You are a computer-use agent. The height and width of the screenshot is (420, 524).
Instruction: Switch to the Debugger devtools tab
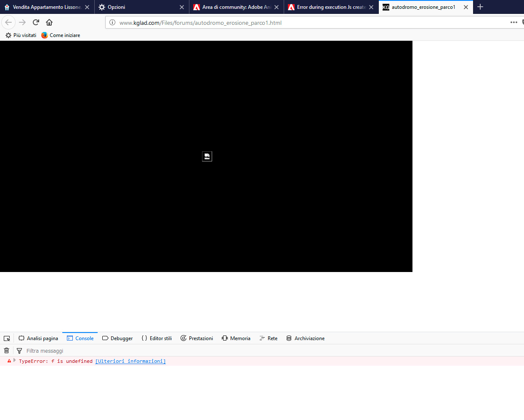[x=117, y=338]
